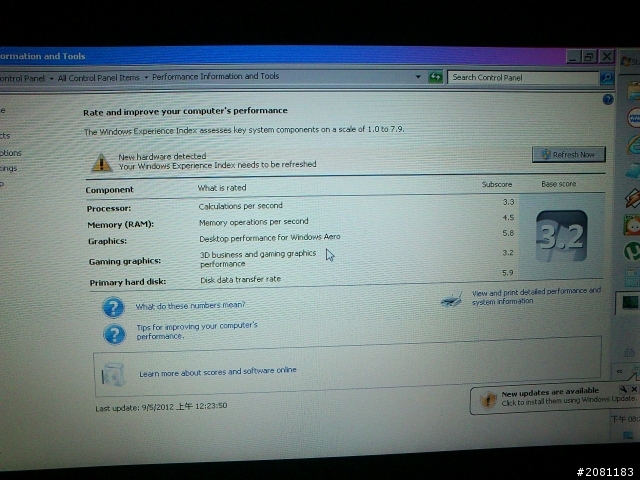The width and height of the screenshot is (640, 480).
Task: Click the yellow warning triangle icon
Action: tap(101, 163)
